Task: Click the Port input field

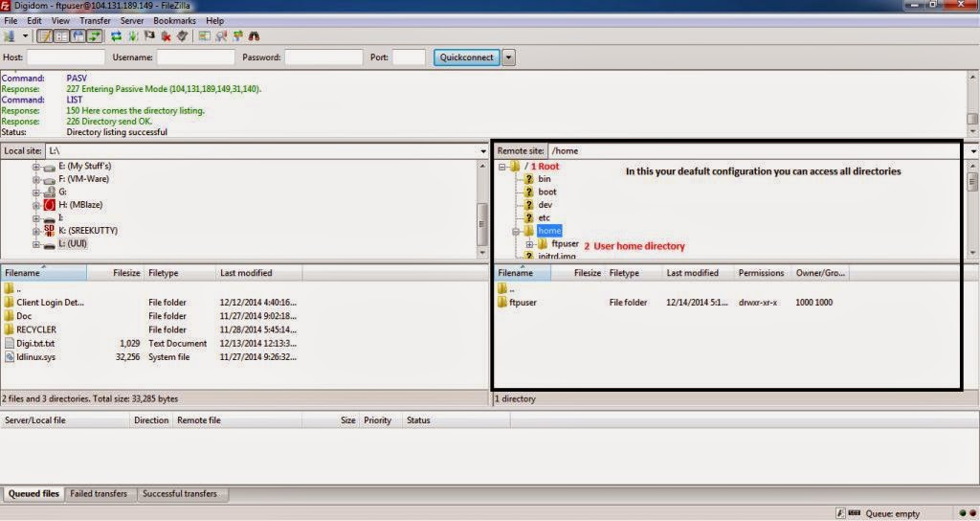Action: tap(409, 57)
